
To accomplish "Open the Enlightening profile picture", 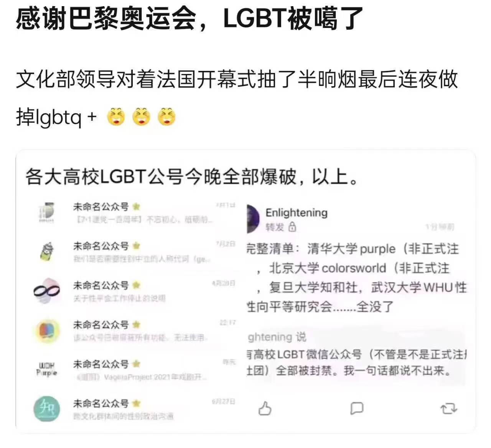I will click(x=253, y=218).
